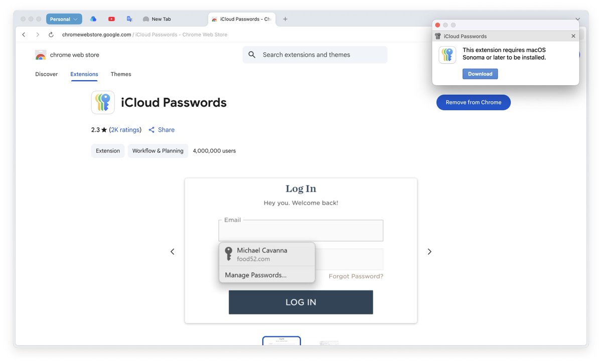Click the main Log In screenshot preview

[301, 251]
